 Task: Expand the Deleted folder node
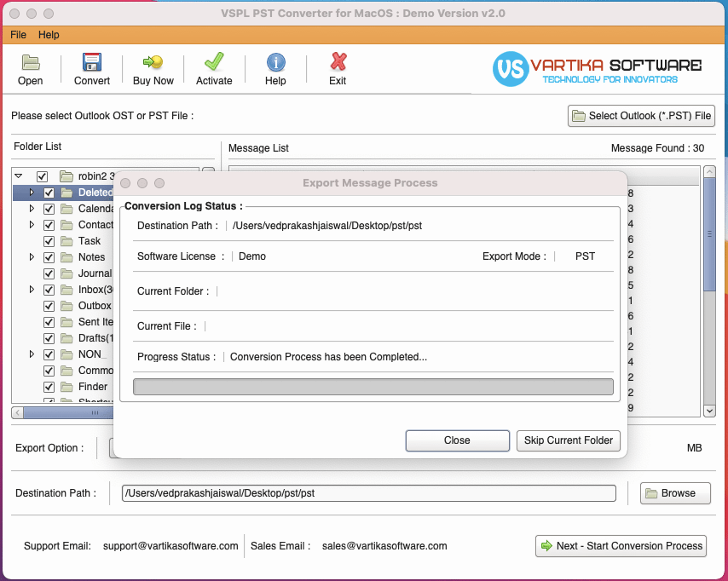(32, 193)
